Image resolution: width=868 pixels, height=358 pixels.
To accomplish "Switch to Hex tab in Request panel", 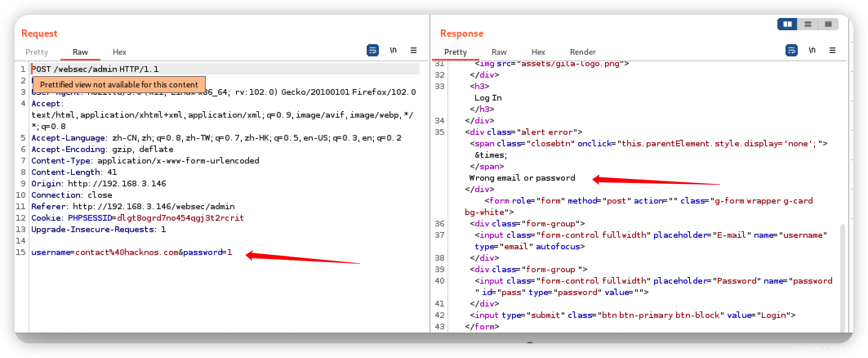I will [x=120, y=52].
